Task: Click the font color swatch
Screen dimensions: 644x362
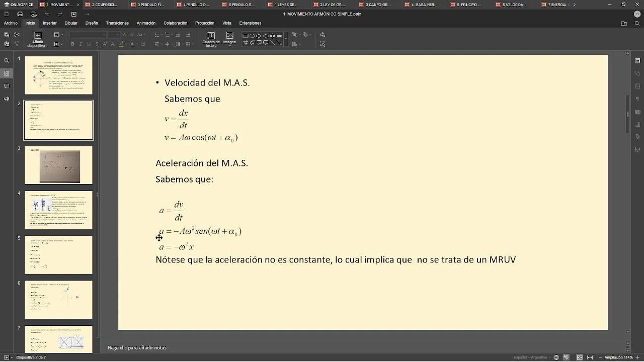Action: point(132,44)
